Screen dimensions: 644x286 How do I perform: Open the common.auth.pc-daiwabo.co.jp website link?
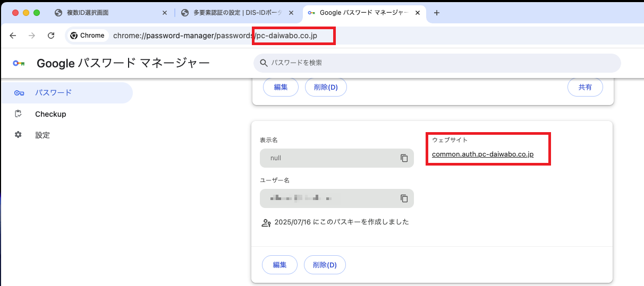482,154
